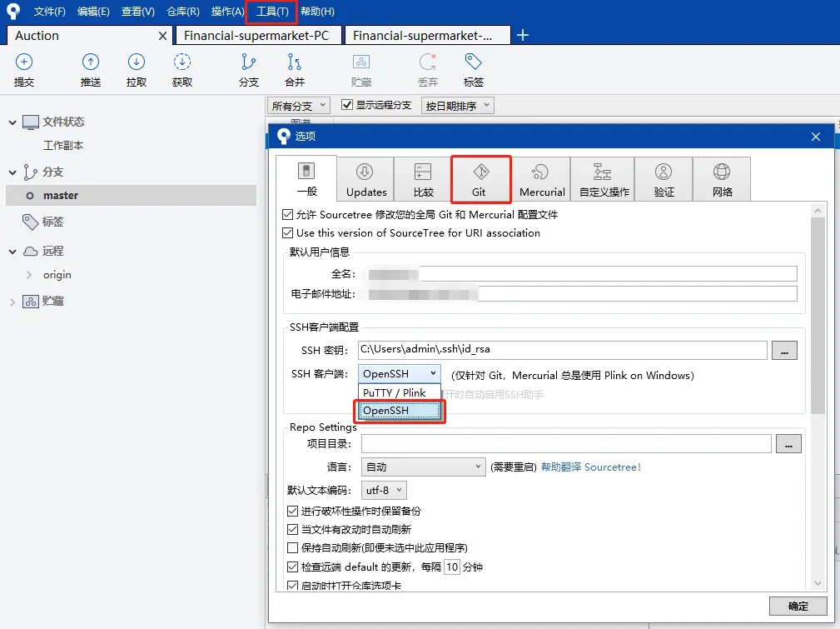Close the Options (选项) dialog
The width and height of the screenshot is (840, 629).
click(x=815, y=137)
